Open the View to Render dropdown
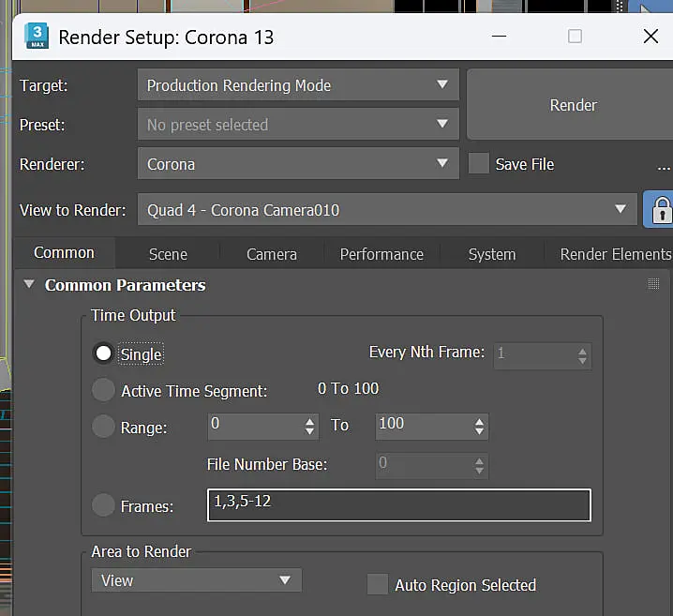The image size is (673, 616). 387,209
